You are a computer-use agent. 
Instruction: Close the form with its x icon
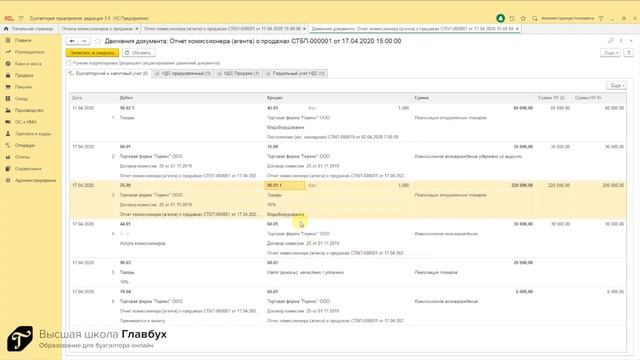[x=631, y=41]
